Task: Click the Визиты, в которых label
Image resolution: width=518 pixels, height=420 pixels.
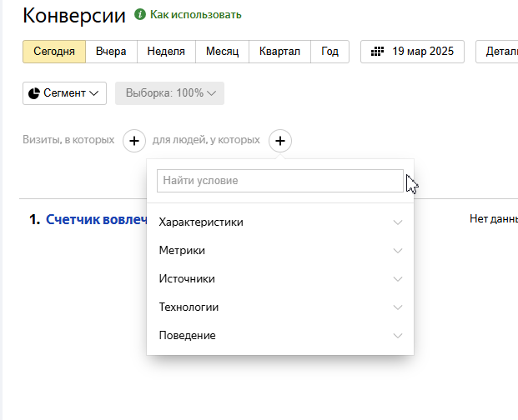Action: tap(68, 140)
